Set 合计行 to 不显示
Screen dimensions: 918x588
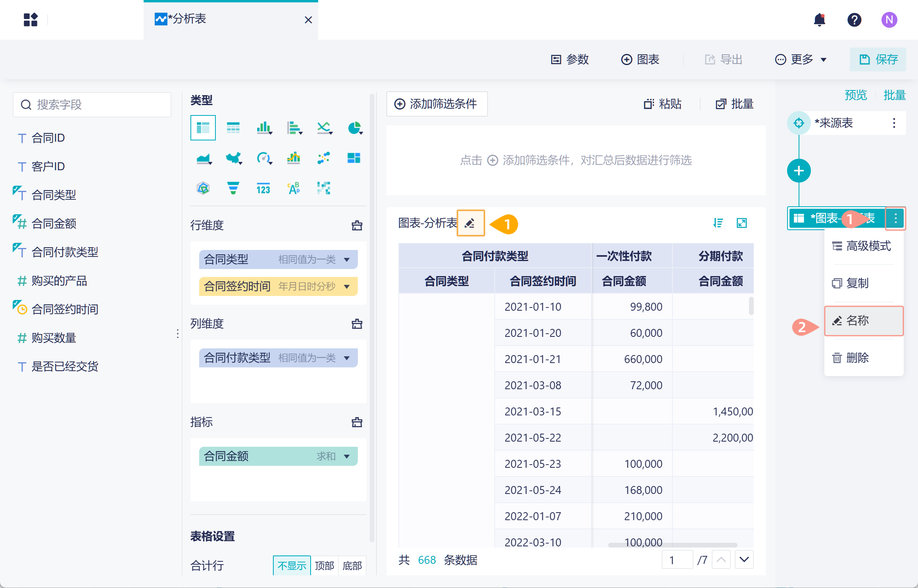tap(292, 565)
